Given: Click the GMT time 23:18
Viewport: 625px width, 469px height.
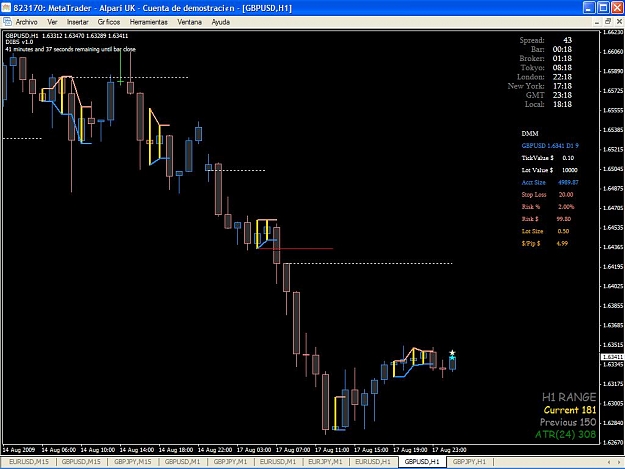Looking at the screenshot, I should [562, 95].
